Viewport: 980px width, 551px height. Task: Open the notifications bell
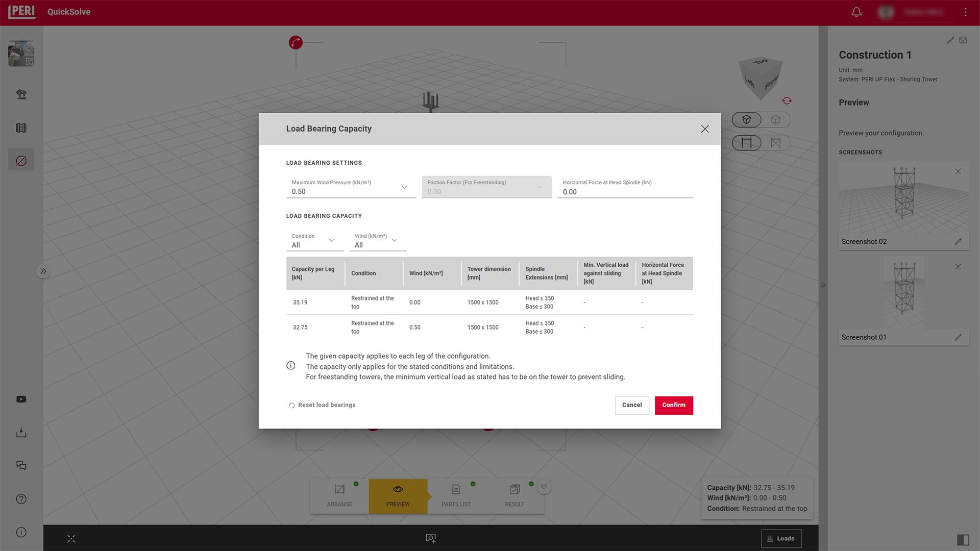tap(856, 12)
